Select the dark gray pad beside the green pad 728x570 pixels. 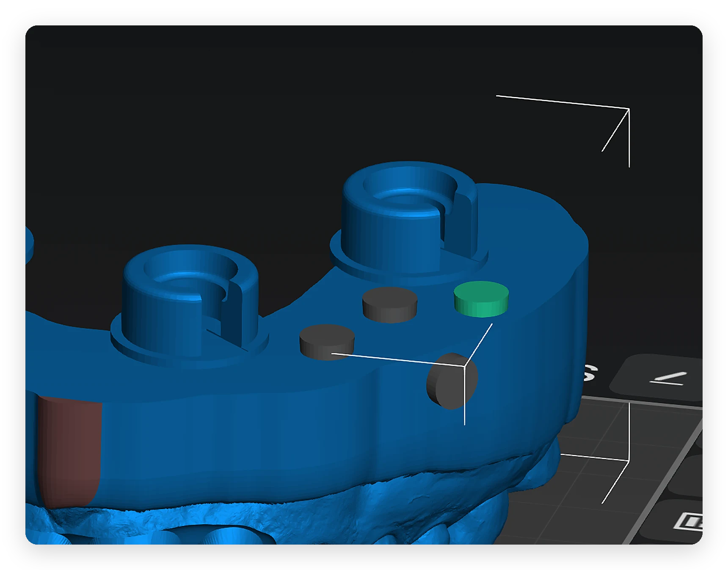[390, 304]
